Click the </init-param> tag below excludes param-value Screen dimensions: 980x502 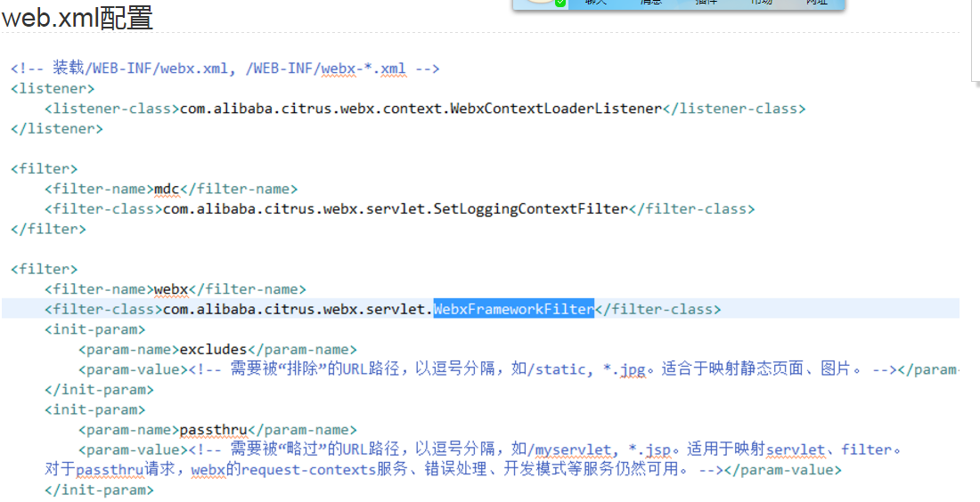click(x=99, y=390)
